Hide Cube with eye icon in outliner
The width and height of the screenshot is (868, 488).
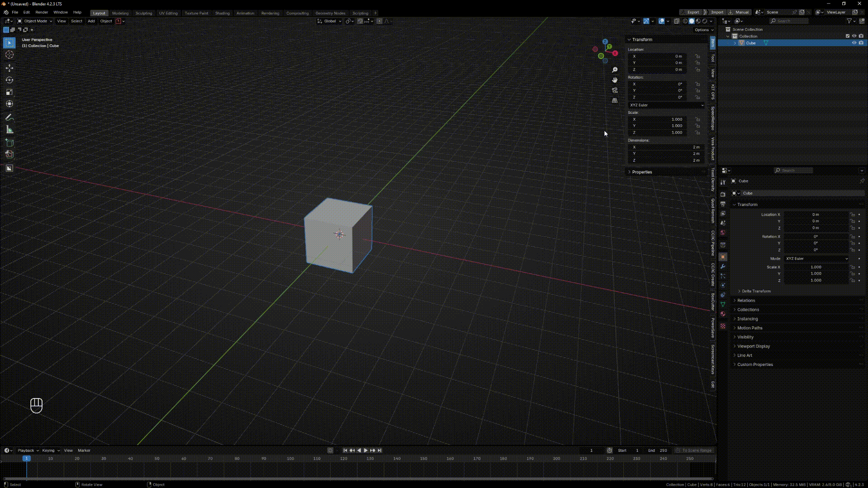[854, 43]
